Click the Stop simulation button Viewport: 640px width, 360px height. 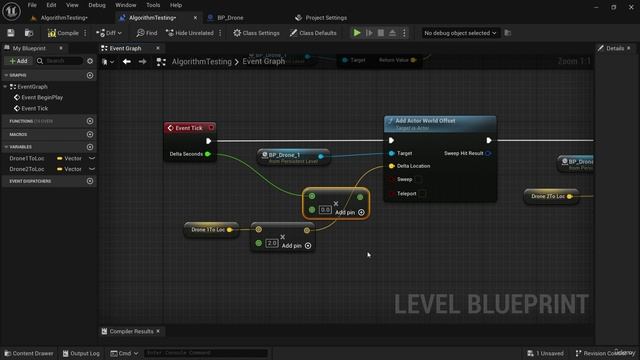[381, 33]
